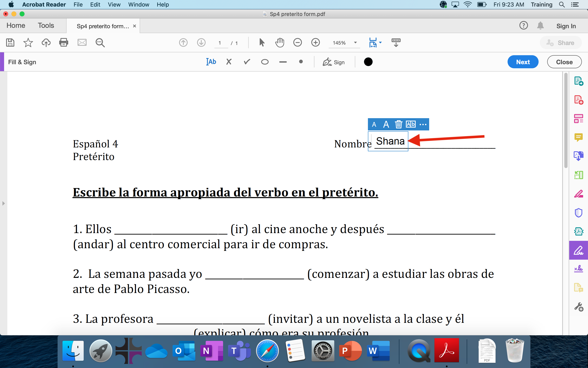The image size is (588, 368).
Task: Switch to the Home tab
Action: (x=16, y=25)
